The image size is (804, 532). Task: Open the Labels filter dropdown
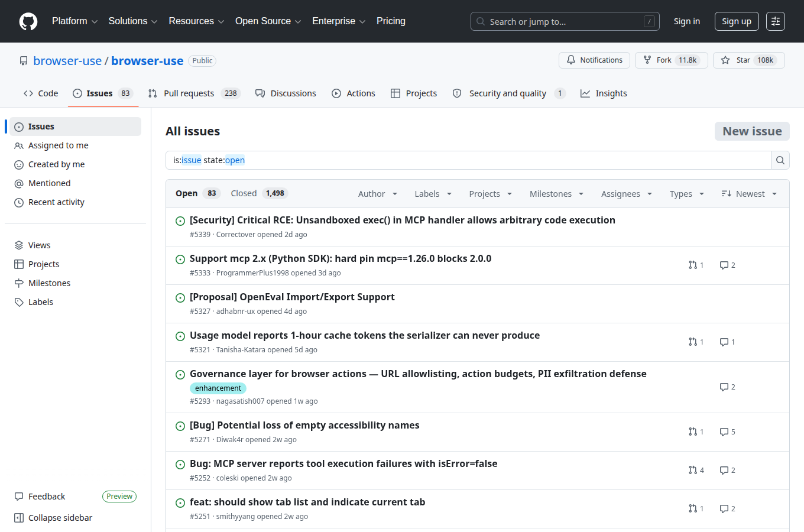(x=433, y=194)
